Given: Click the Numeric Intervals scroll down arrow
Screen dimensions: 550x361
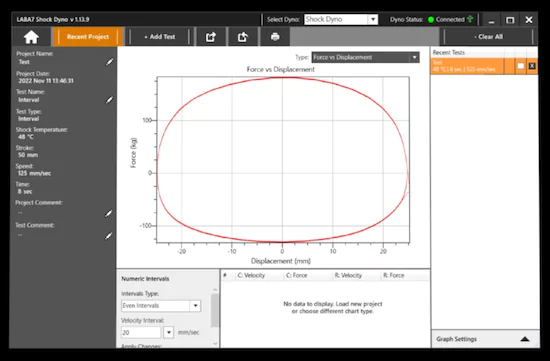Looking at the screenshot, I should [215, 344].
